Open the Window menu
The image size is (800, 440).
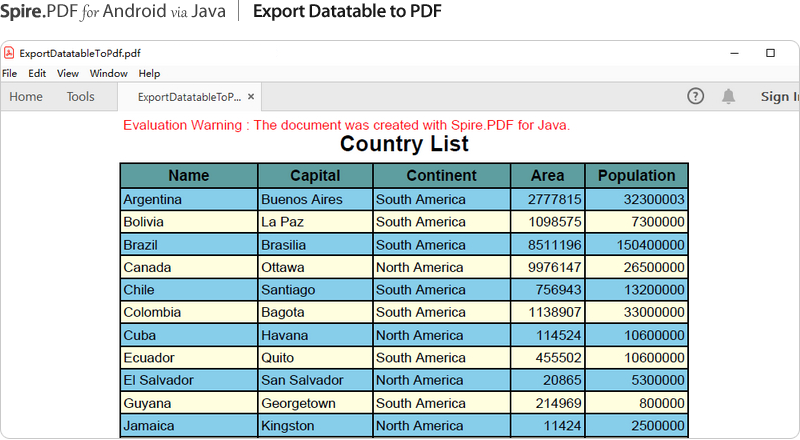pyautogui.click(x=108, y=73)
